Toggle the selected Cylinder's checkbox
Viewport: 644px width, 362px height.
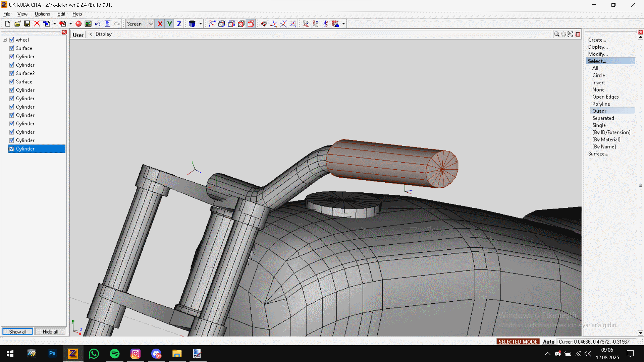coord(12,149)
